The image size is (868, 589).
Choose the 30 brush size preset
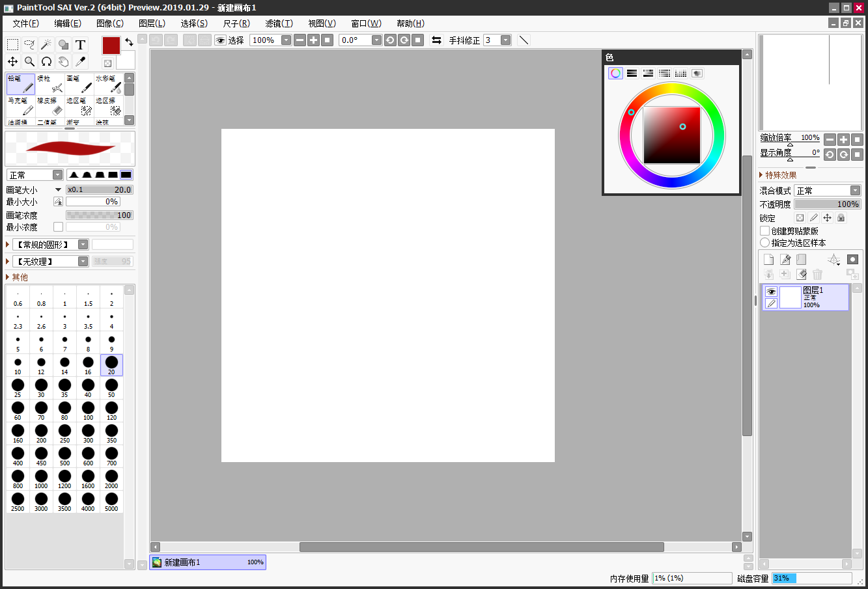click(x=41, y=388)
